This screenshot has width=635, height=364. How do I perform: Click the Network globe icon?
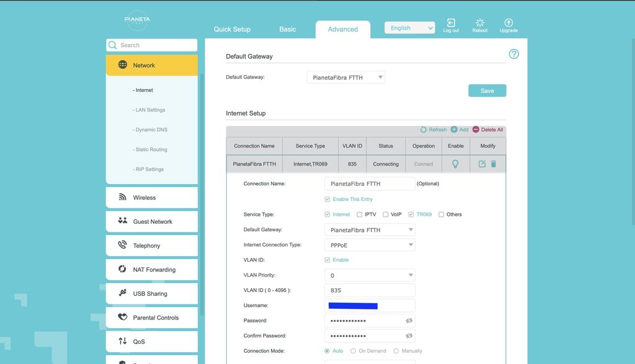pyautogui.click(x=122, y=64)
